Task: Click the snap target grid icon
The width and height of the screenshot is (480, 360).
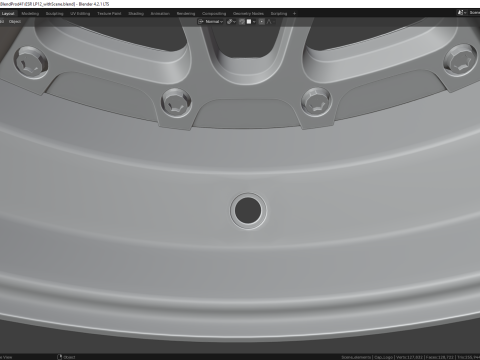Action: pos(249,22)
